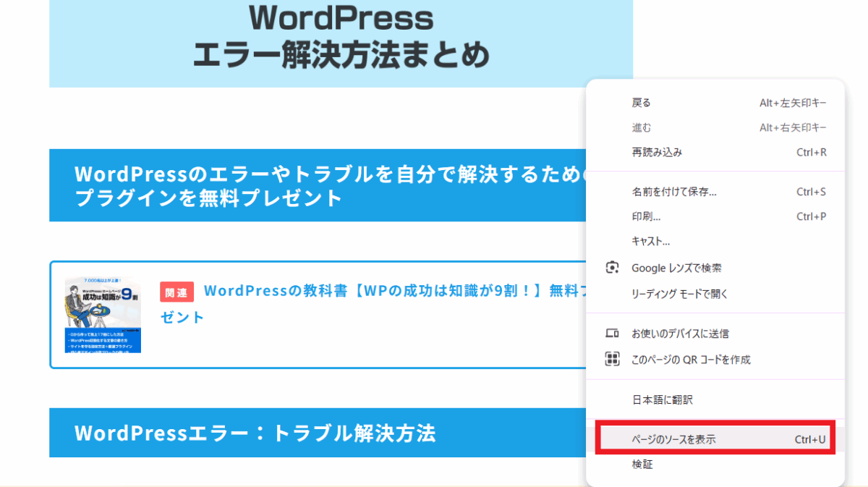
Task: Click the send-to-device icon in context menu
Action: 612,334
